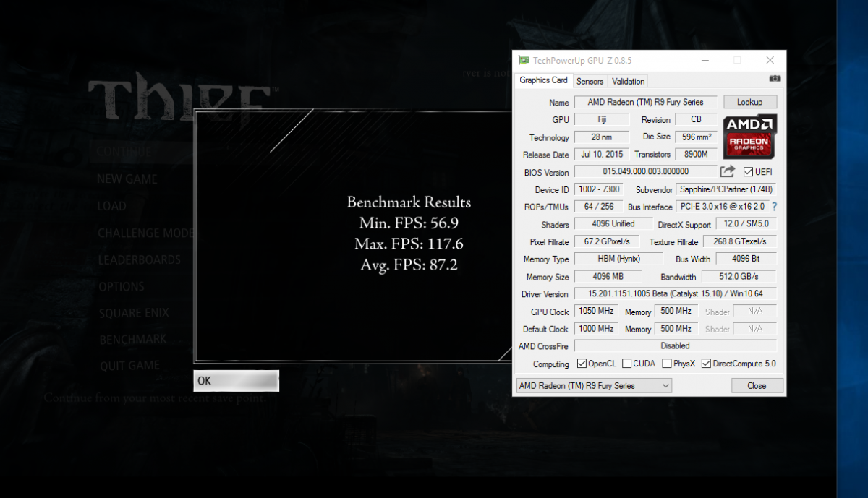This screenshot has height=498, width=868.
Task: Enable the PhysX checkbox
Action: 667,364
